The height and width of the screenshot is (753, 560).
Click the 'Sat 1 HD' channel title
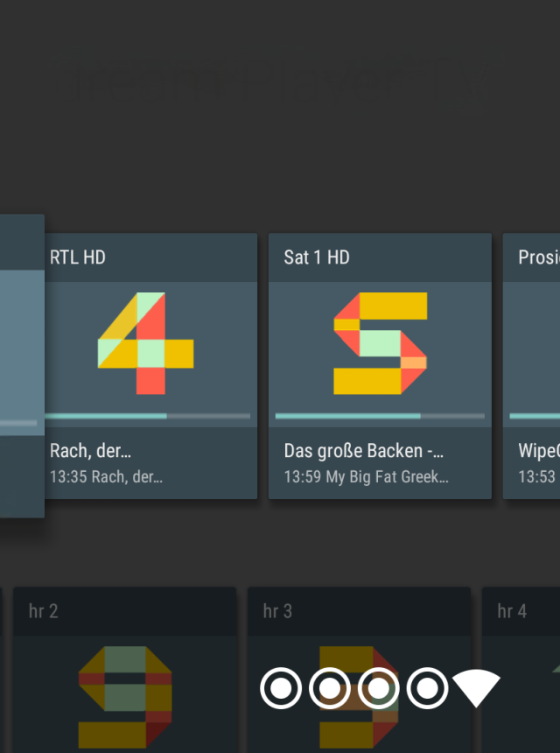(x=317, y=257)
